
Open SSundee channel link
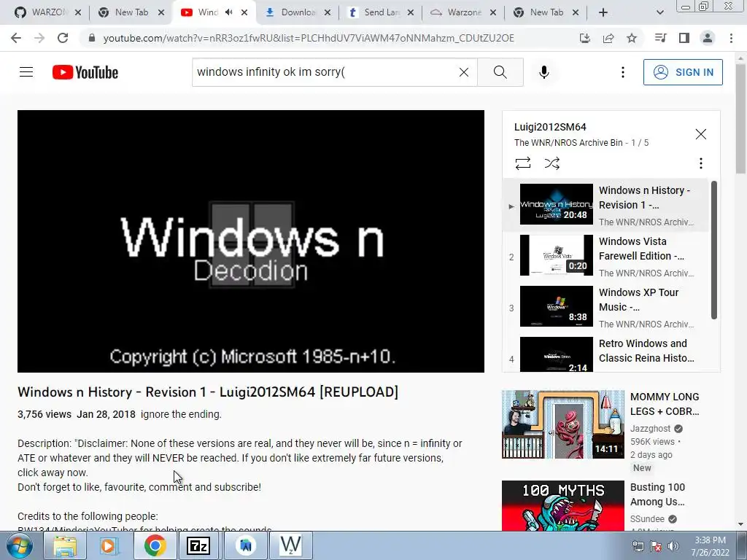tap(648, 518)
